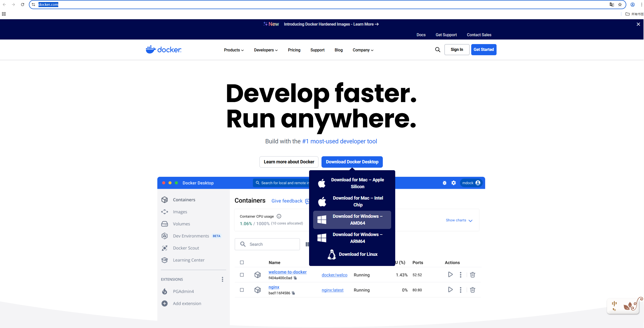Click the Chinese input method indicator
This screenshot has width=644, height=328.
coord(614,304)
